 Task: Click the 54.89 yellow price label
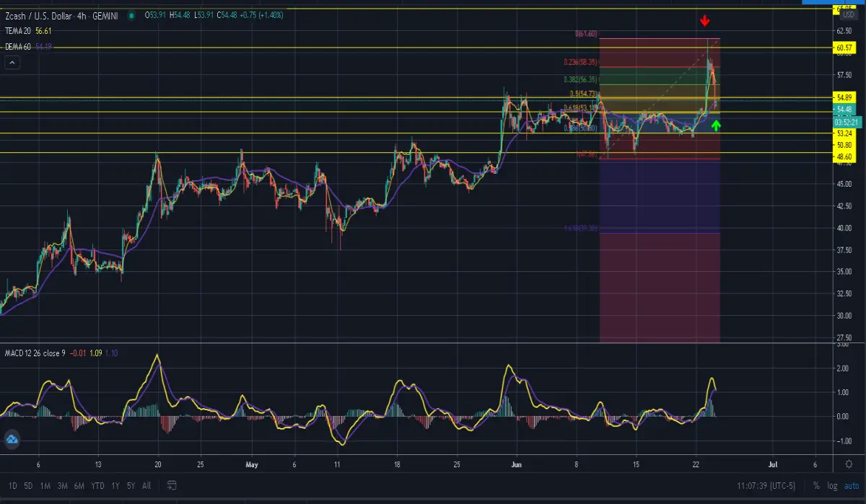click(x=844, y=97)
